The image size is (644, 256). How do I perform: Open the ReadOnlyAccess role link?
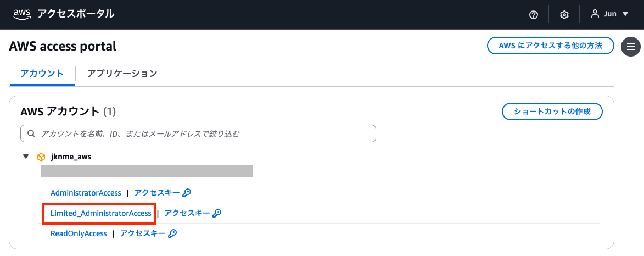click(x=79, y=233)
